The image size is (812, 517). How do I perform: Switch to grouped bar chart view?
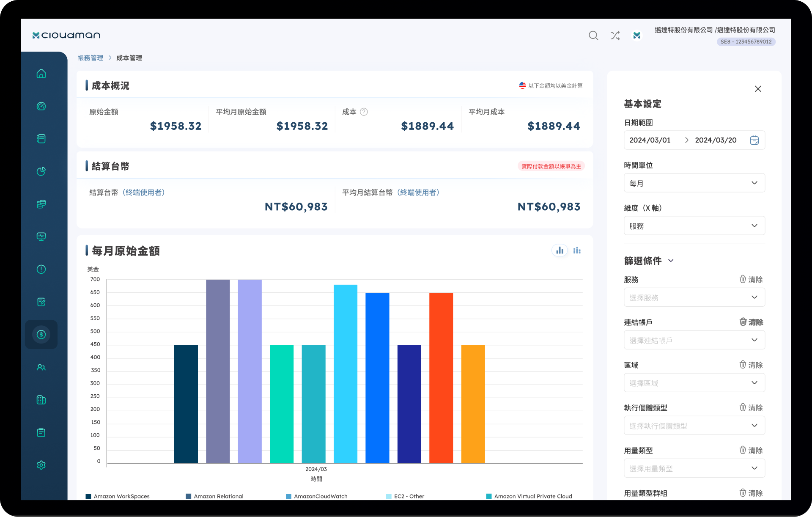560,250
